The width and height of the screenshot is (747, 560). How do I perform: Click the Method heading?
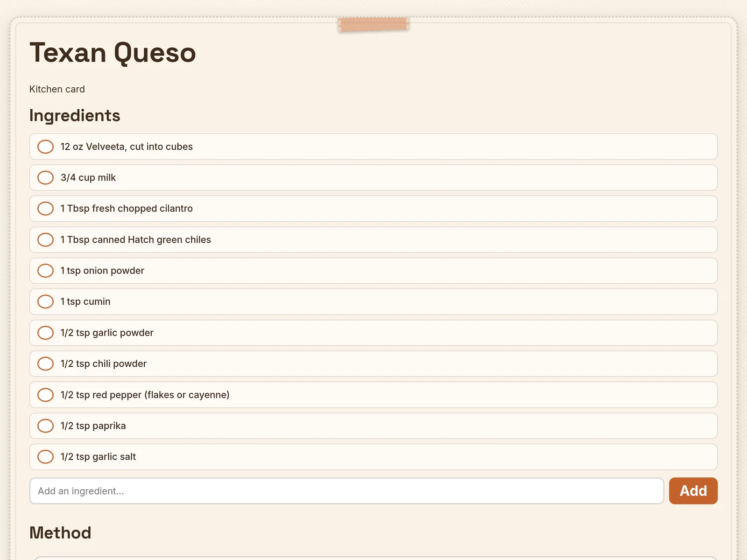[60, 532]
